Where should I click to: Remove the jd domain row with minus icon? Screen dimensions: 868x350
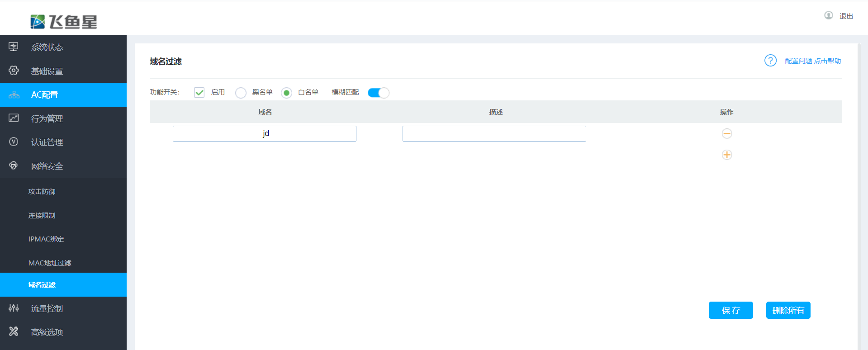(x=726, y=133)
